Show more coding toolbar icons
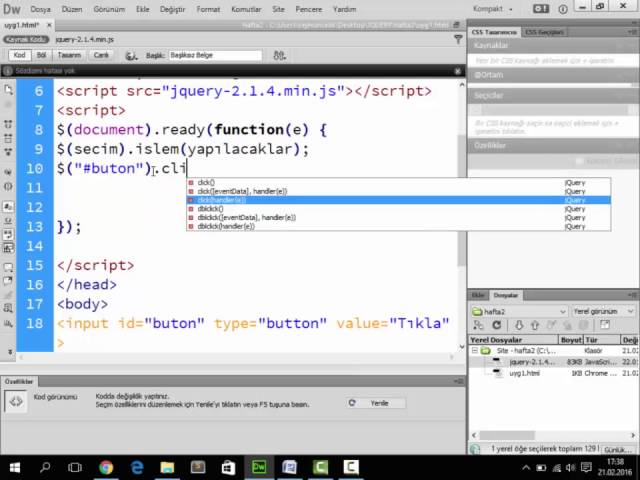The height and width of the screenshot is (480, 640). point(10,351)
